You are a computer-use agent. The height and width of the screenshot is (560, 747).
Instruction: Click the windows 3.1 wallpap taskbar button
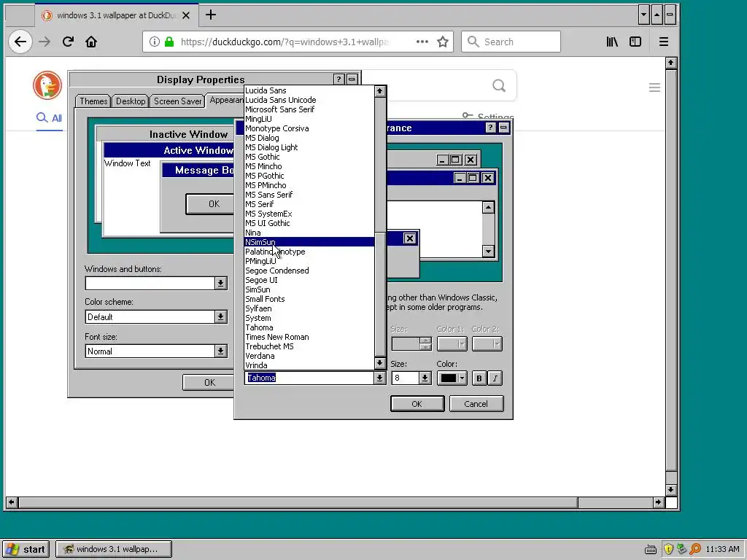pos(113,549)
